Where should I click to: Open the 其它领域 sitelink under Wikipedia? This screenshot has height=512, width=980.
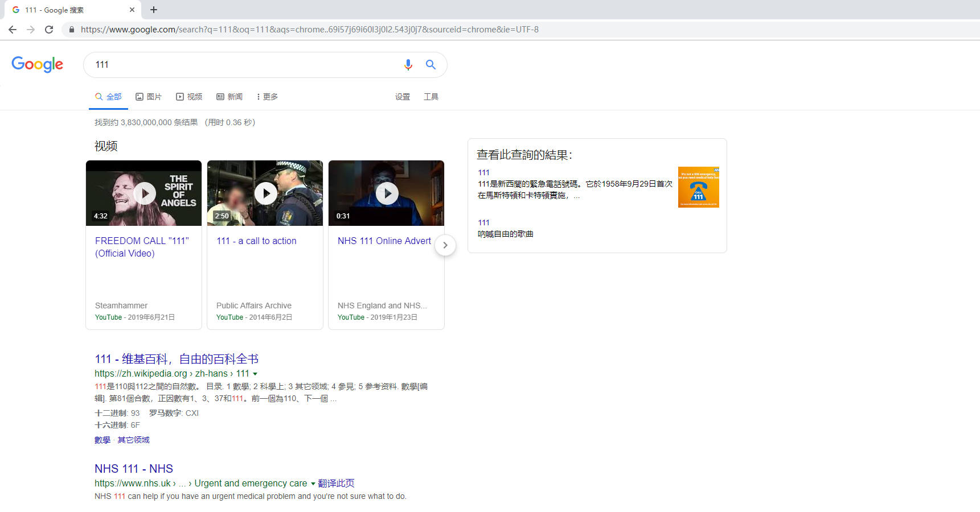click(133, 440)
